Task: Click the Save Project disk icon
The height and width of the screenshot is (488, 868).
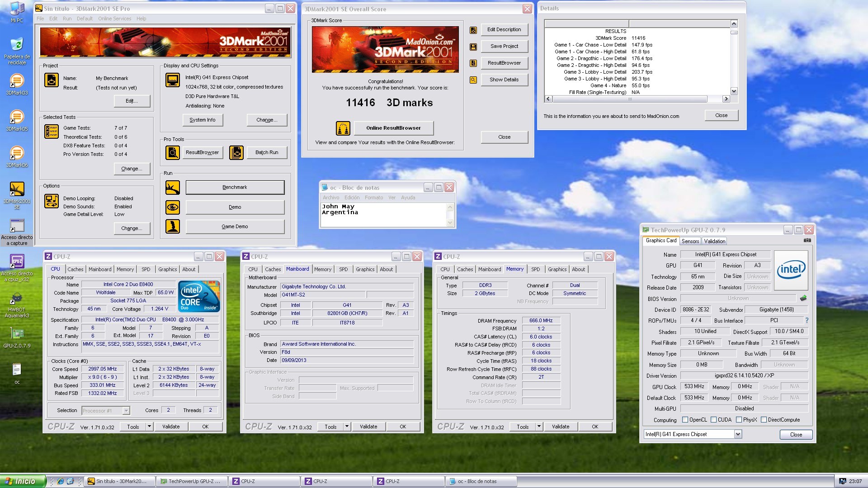Action: (473, 47)
